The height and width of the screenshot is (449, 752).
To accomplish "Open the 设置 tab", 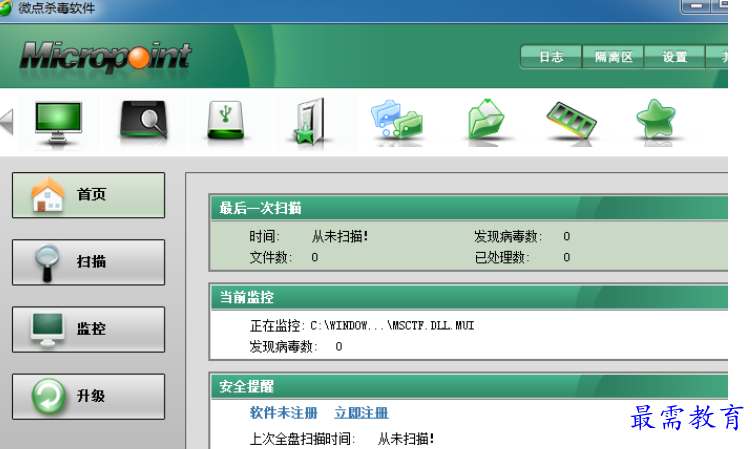I will pos(674,57).
